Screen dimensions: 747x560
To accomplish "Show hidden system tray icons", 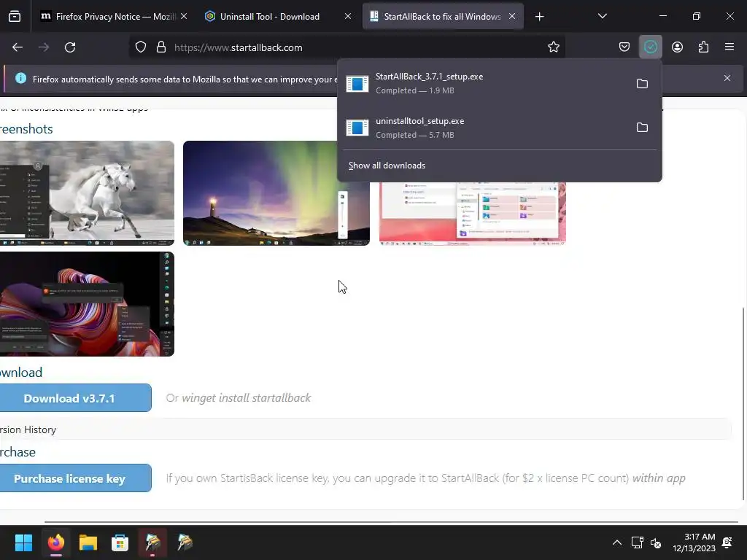I will (x=616, y=542).
